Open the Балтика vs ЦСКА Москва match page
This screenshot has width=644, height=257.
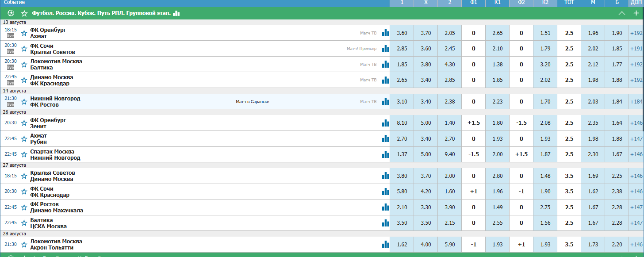pos(49,223)
